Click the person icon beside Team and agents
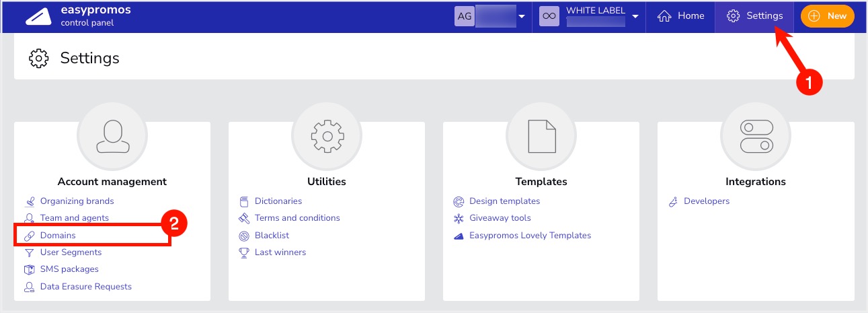 (x=29, y=218)
